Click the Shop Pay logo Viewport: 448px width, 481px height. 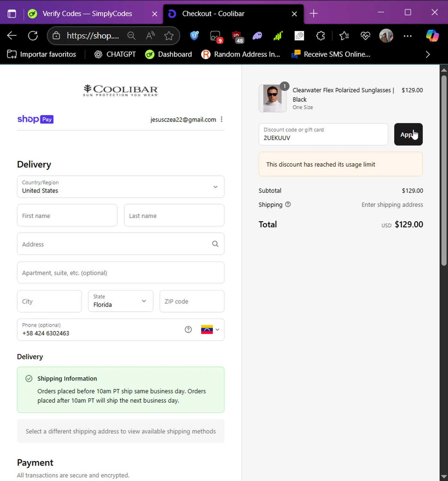[35, 119]
